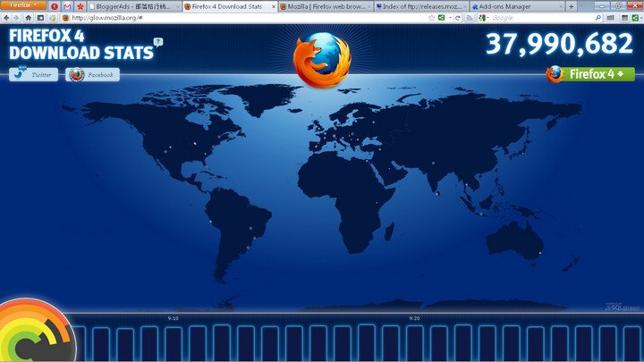Image resolution: width=644 pixels, height=362 pixels.
Task: Bookmark this page with the star
Action: [431, 18]
